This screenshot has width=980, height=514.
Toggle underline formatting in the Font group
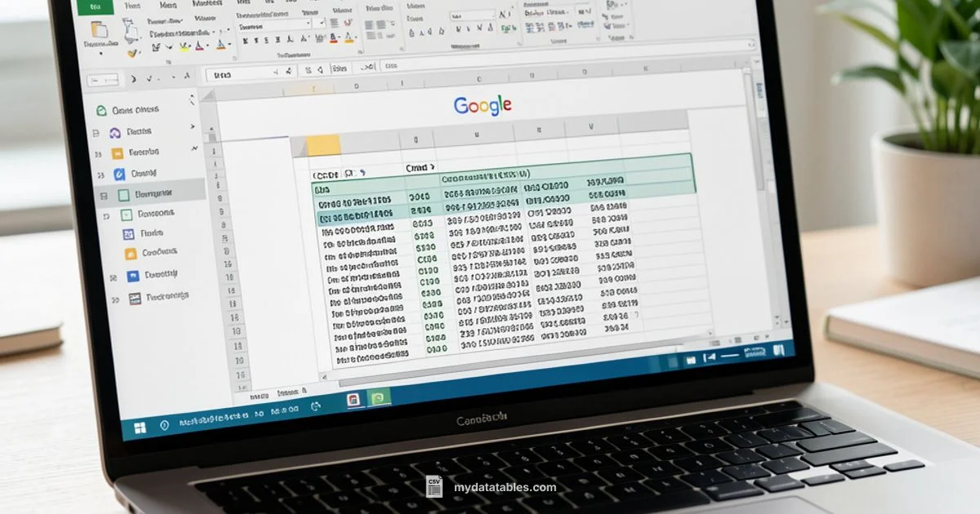[x=266, y=39]
